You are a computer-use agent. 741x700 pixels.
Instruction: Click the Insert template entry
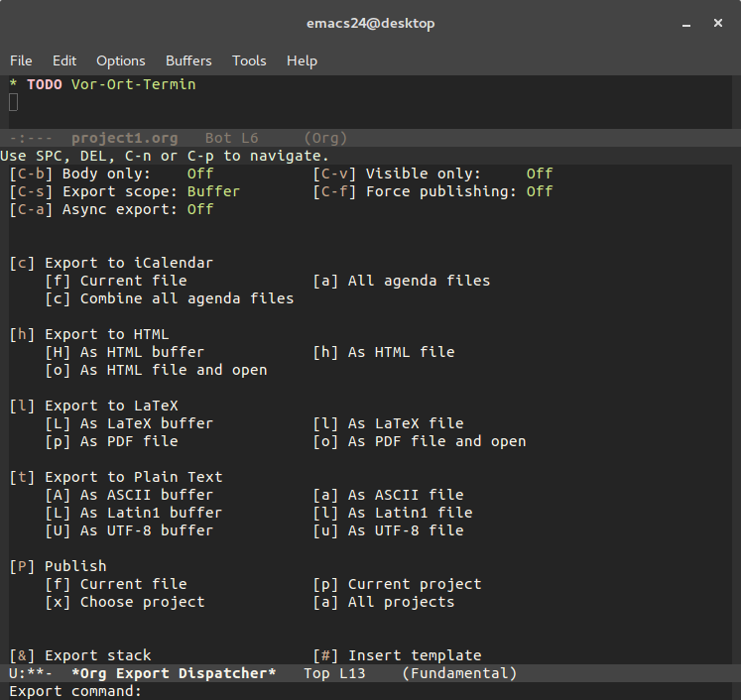(397, 655)
